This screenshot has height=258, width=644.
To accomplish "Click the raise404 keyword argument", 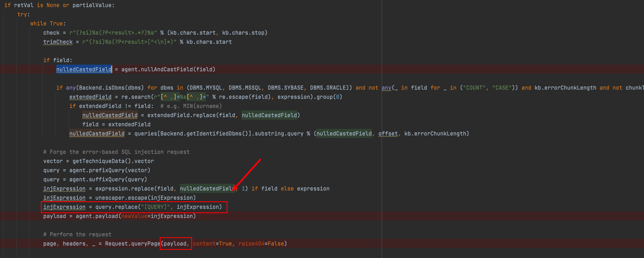I will point(251,243).
